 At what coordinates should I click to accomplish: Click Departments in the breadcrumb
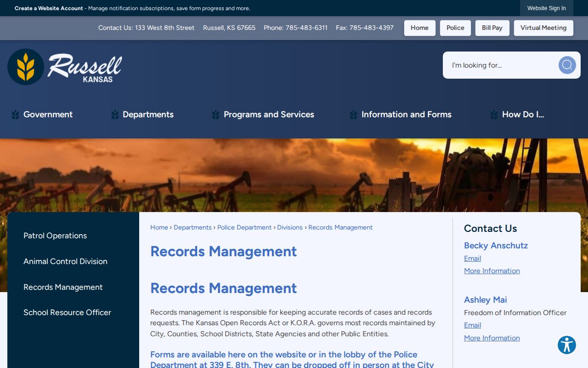(192, 227)
